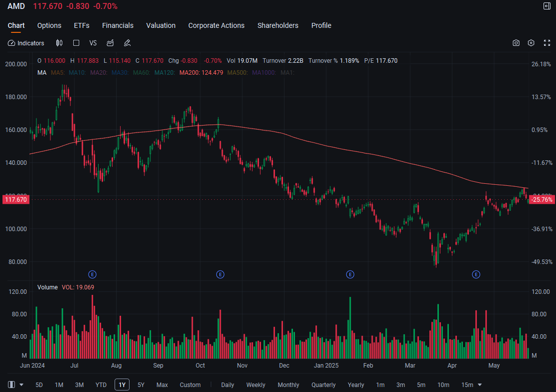Open the Options tab
Image resolution: width=556 pixels, height=392 pixels.
[49, 25]
